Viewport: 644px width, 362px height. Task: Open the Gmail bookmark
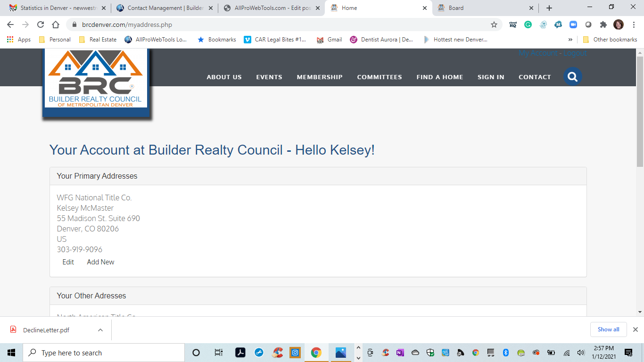(x=329, y=40)
